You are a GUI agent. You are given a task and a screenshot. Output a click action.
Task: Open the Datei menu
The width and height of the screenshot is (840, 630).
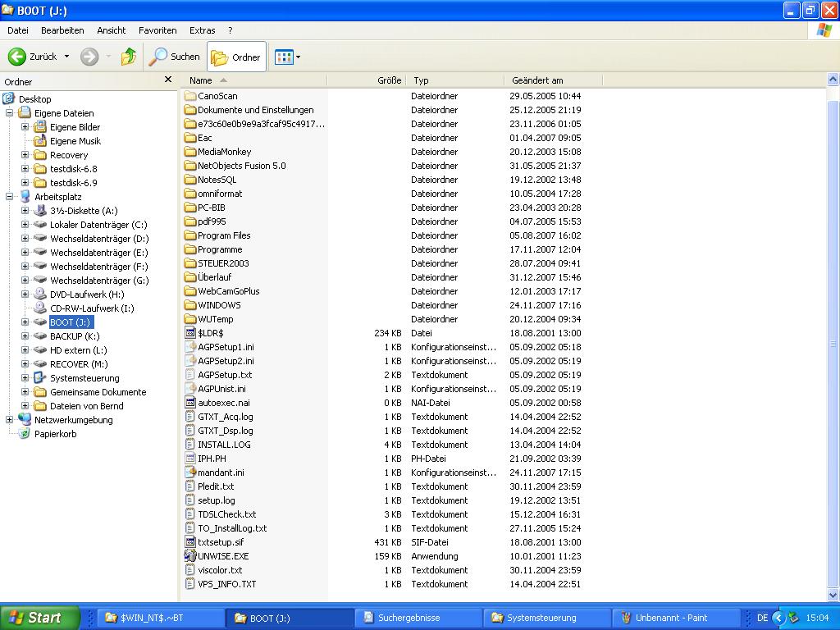click(x=18, y=30)
